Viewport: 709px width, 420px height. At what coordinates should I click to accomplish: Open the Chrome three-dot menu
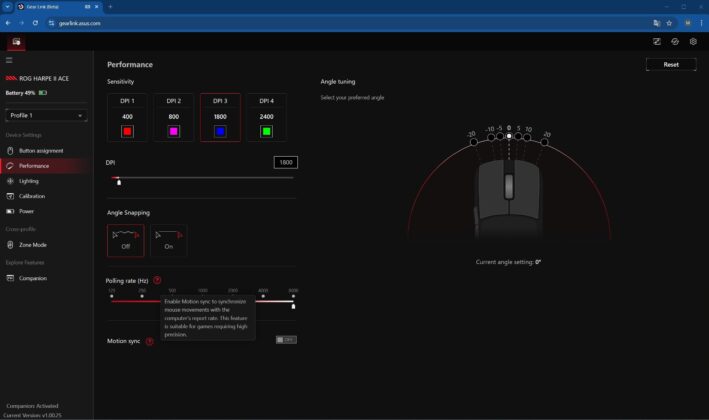tap(701, 23)
